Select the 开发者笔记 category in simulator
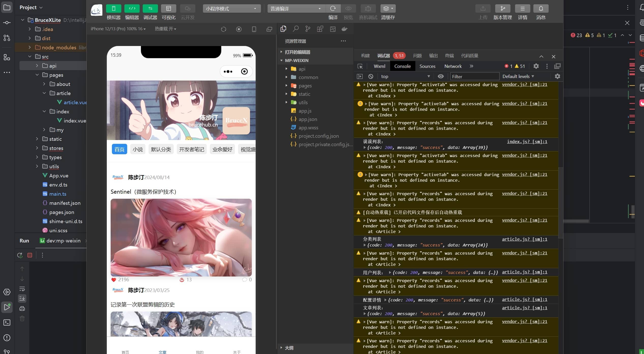 click(x=192, y=149)
